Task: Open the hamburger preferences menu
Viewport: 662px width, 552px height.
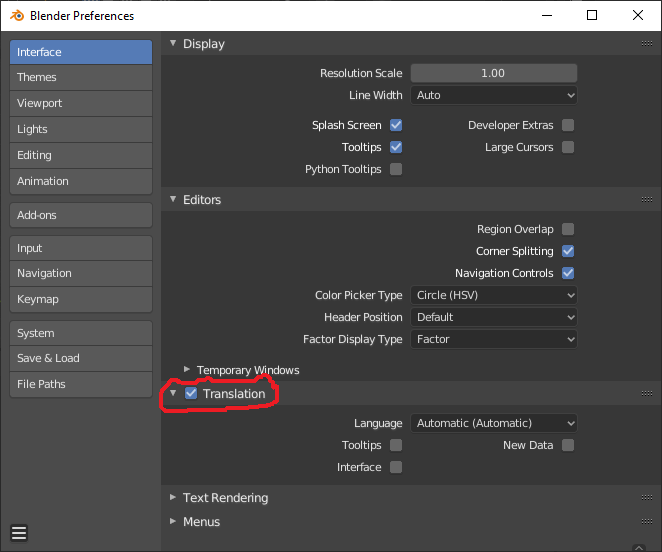Action: pos(19,533)
